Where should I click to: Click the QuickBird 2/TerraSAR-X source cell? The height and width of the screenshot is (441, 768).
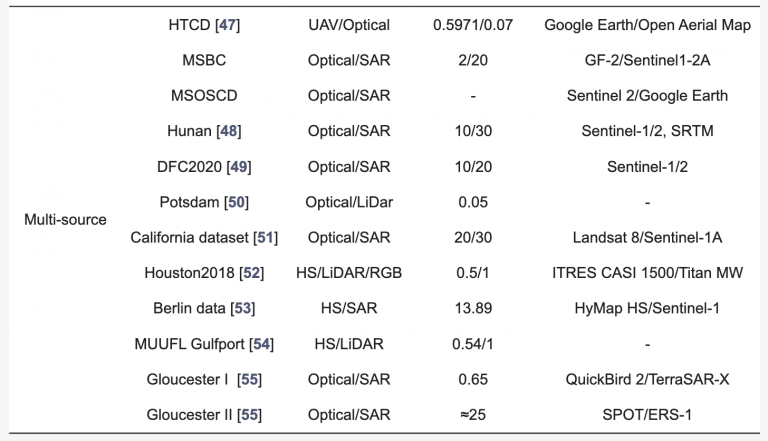tap(647, 379)
